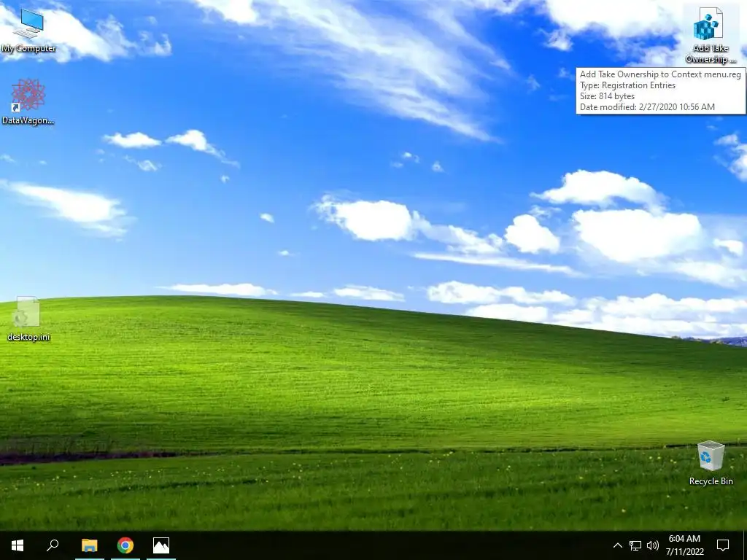Click 'Add Take Ownership to Context menu.reg' tooltip title
This screenshot has width=747, height=560.
point(660,74)
